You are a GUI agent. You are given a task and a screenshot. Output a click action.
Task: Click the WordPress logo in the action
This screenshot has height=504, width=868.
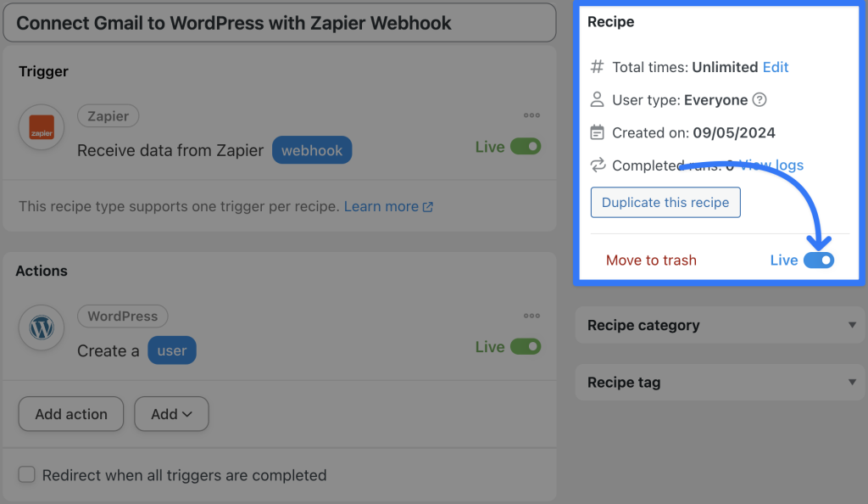41,328
